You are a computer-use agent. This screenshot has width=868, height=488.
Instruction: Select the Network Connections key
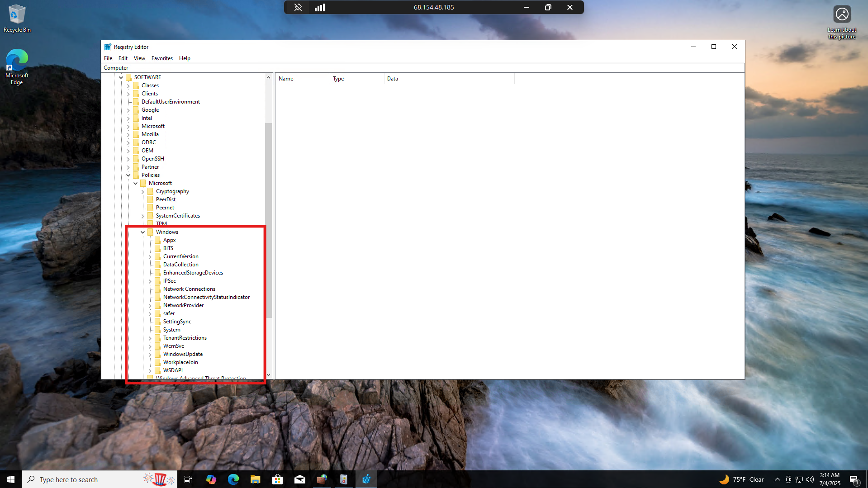(189, 289)
